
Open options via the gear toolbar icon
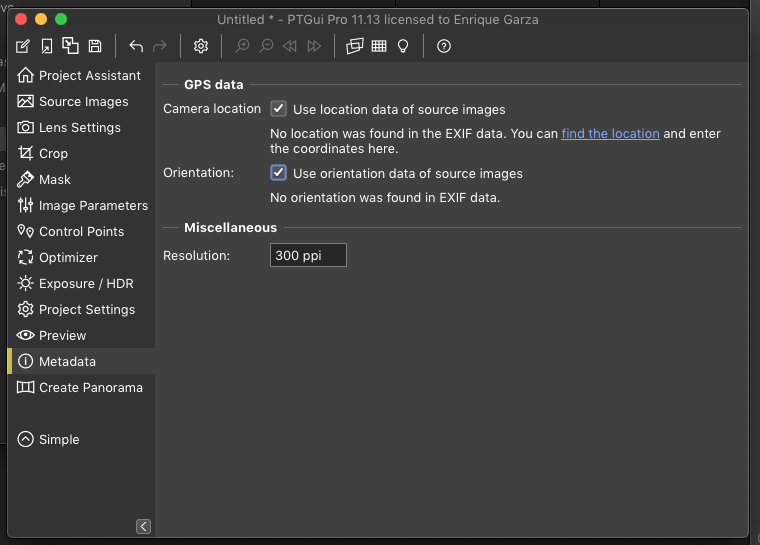pos(201,46)
